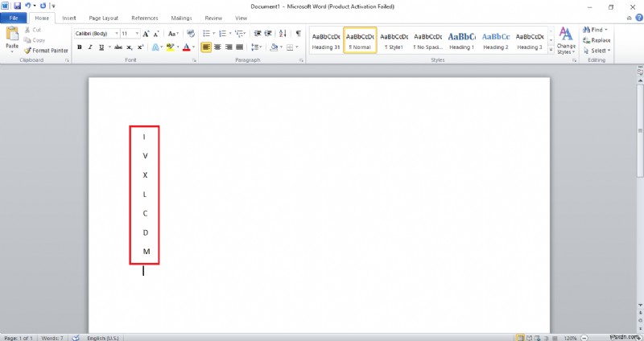Image resolution: width=644 pixels, height=341 pixels.
Task: Apply the Heading 1 style
Action: (x=461, y=40)
